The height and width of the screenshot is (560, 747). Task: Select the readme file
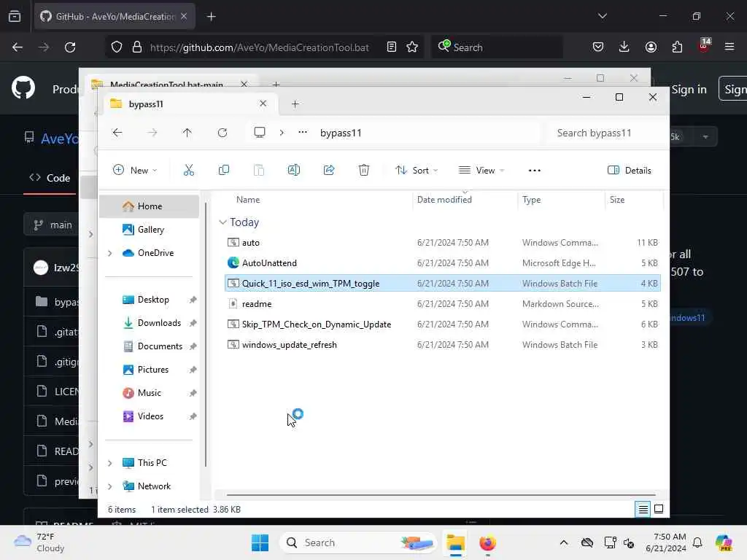[x=443, y=304]
